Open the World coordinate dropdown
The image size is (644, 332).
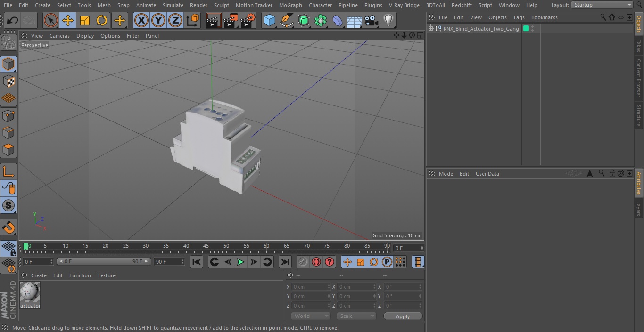point(310,316)
